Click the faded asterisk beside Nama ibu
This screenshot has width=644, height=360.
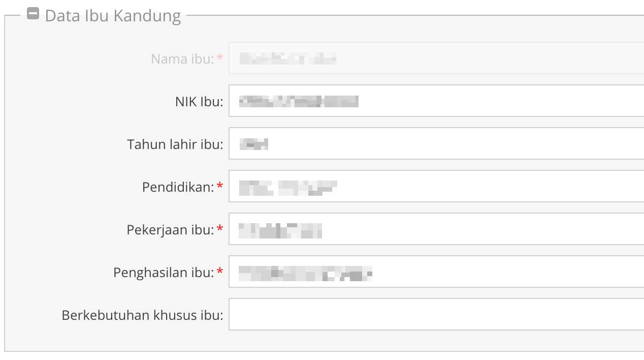(x=219, y=58)
